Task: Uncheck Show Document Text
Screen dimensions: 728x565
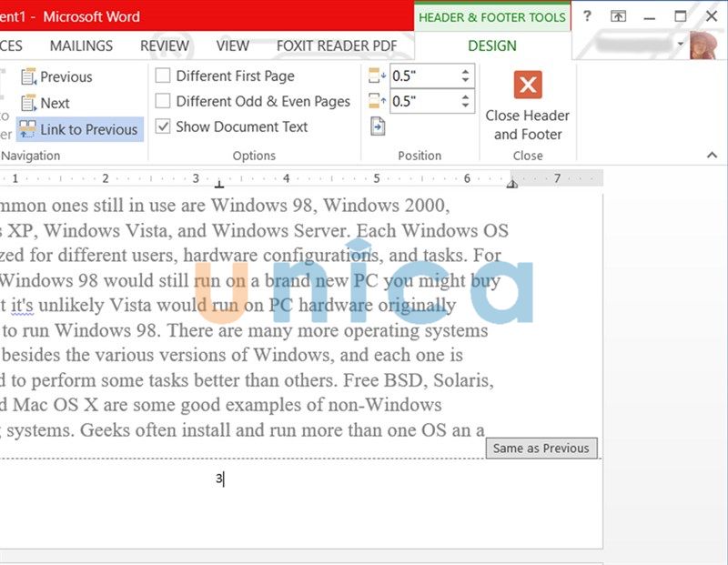Action: (x=163, y=126)
